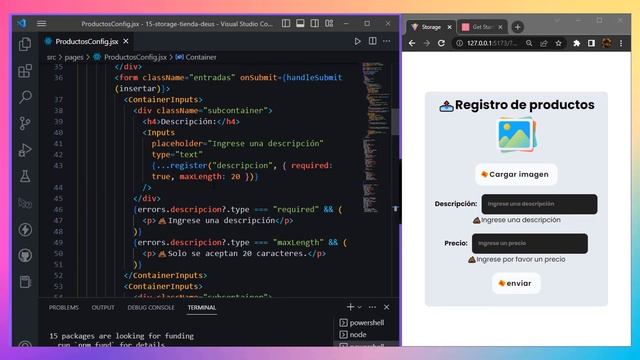Open the browser profile avatar

(607, 43)
